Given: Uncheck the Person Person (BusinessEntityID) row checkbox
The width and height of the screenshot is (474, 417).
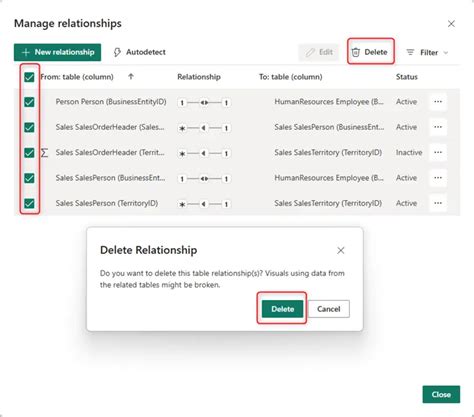Looking at the screenshot, I should (29, 102).
